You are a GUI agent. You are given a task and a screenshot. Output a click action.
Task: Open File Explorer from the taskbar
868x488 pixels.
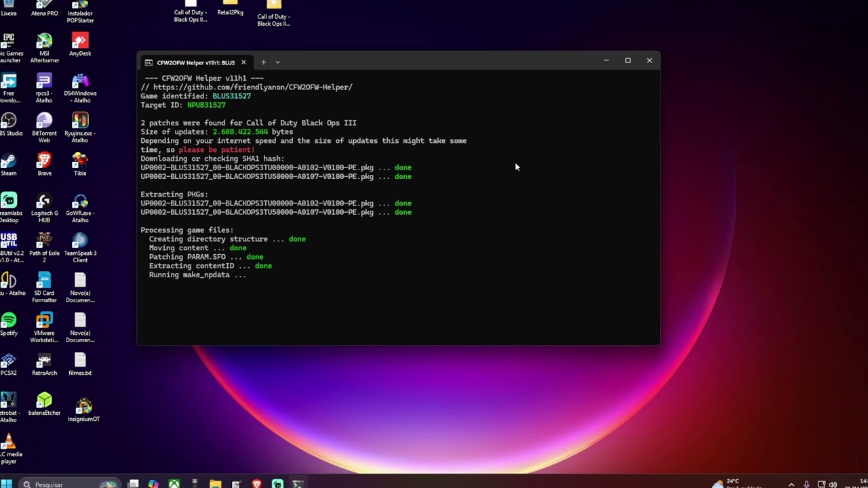pyautogui.click(x=215, y=484)
